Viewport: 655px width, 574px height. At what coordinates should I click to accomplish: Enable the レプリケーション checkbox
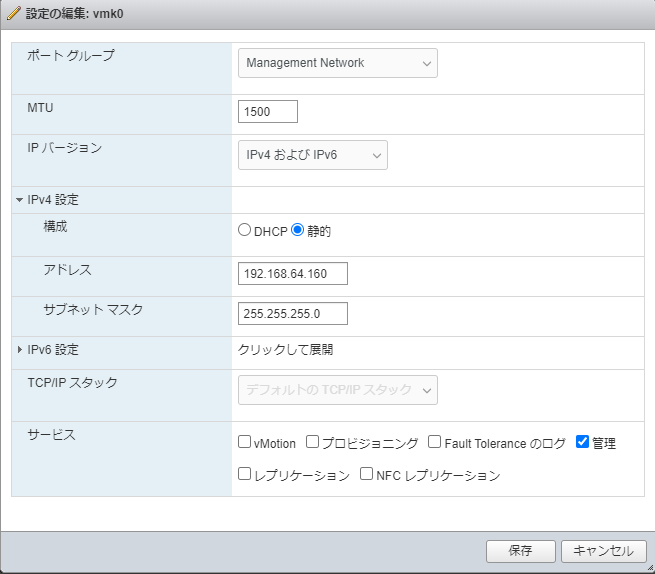(245, 475)
